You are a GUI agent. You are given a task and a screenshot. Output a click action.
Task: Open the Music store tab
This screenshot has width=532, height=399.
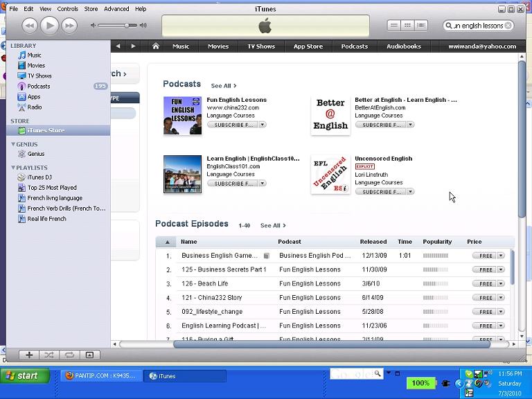pos(181,46)
